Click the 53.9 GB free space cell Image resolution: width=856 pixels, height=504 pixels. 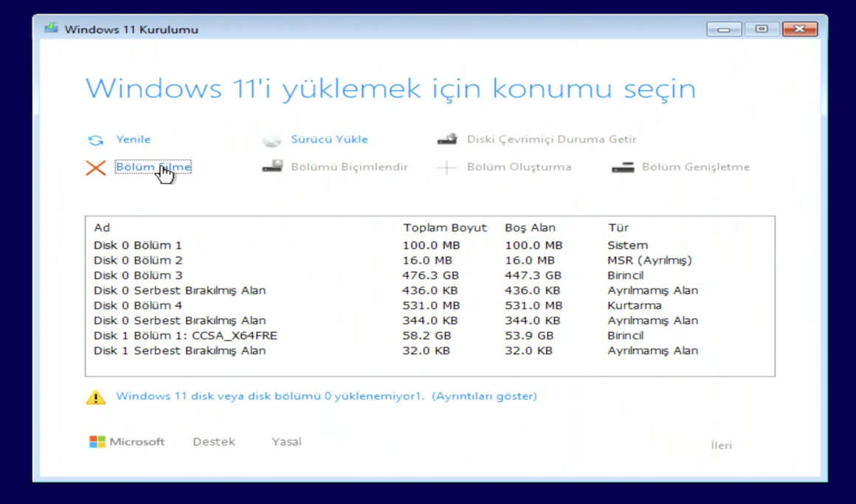(528, 335)
